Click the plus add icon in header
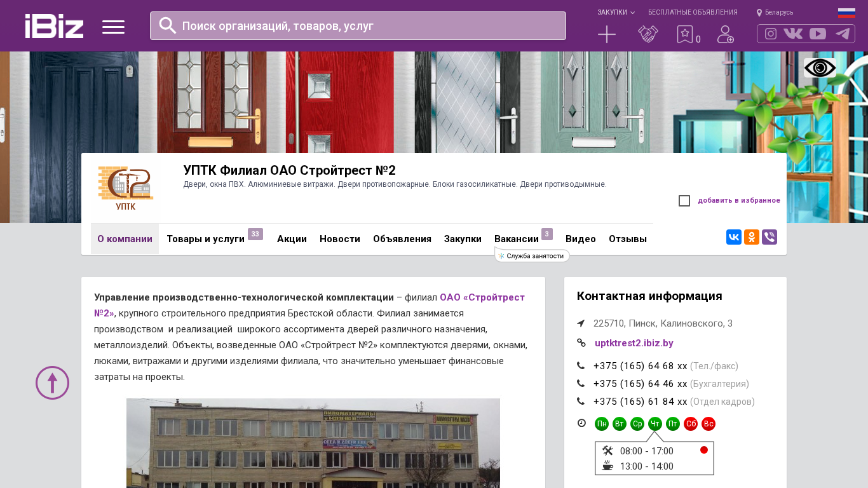The height and width of the screenshot is (488, 868). (607, 34)
